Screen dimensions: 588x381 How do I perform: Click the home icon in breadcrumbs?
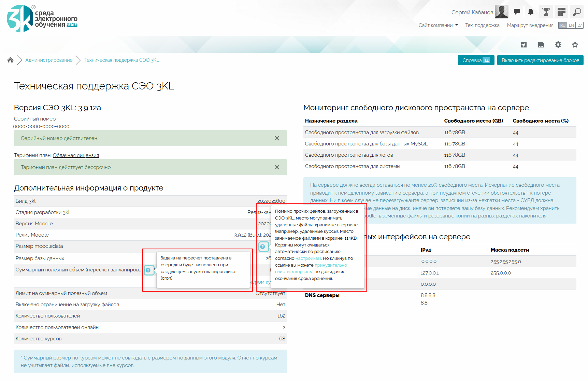tap(10, 60)
